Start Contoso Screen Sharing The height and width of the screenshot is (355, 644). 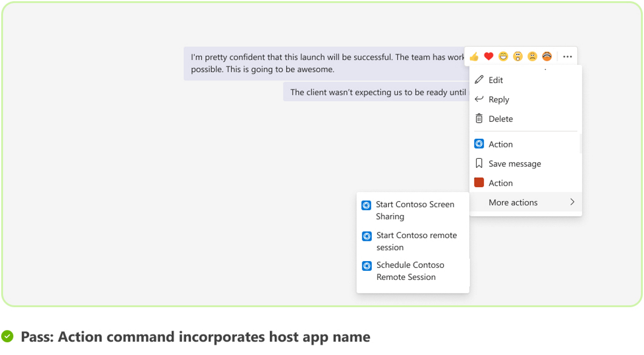tap(414, 210)
